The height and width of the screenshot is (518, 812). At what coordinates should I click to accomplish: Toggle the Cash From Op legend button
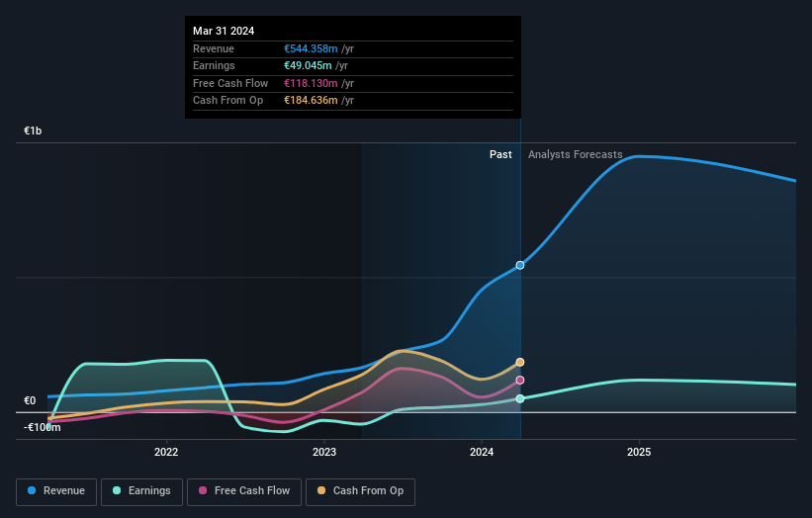(360, 491)
